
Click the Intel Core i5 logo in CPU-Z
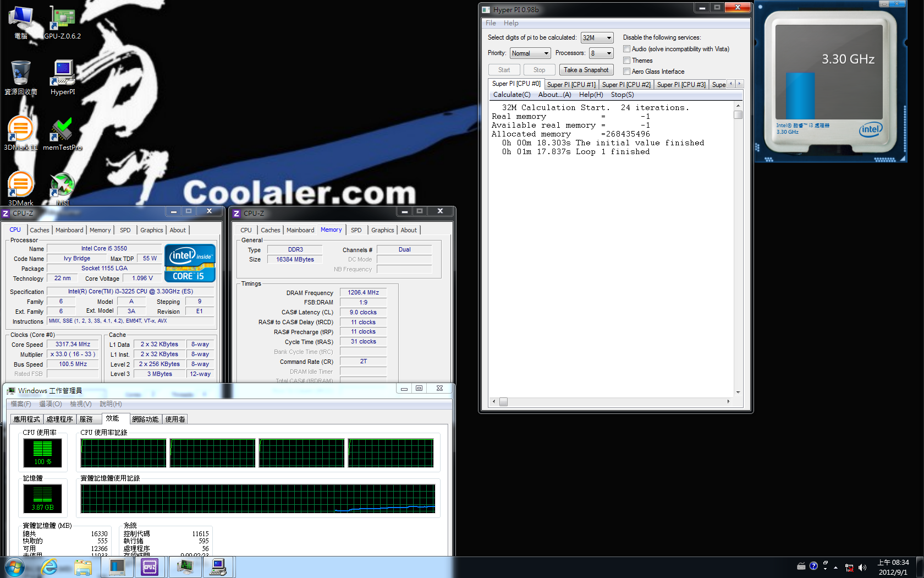point(190,263)
